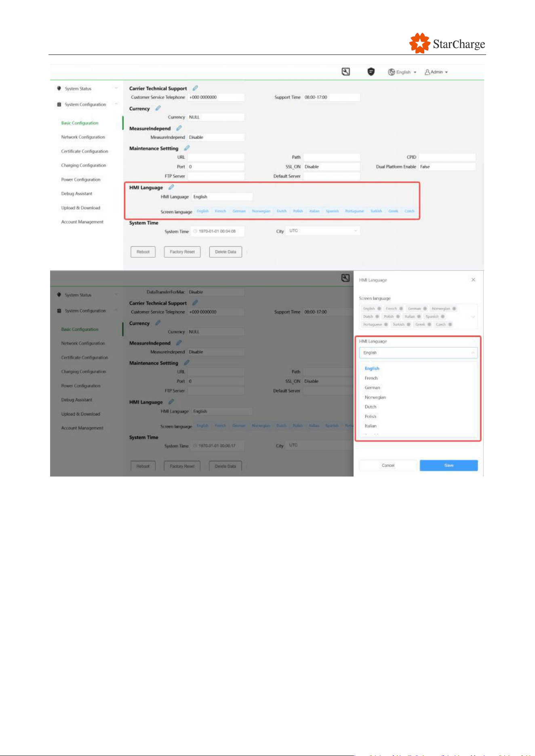Image resolution: width=535 pixels, height=756 pixels.
Task: Click MeasureIndepend pencil icon in upper screenshot
Action: coord(179,128)
